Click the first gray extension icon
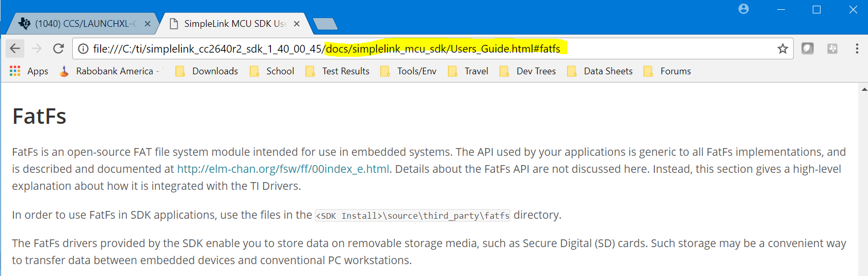 (x=807, y=48)
